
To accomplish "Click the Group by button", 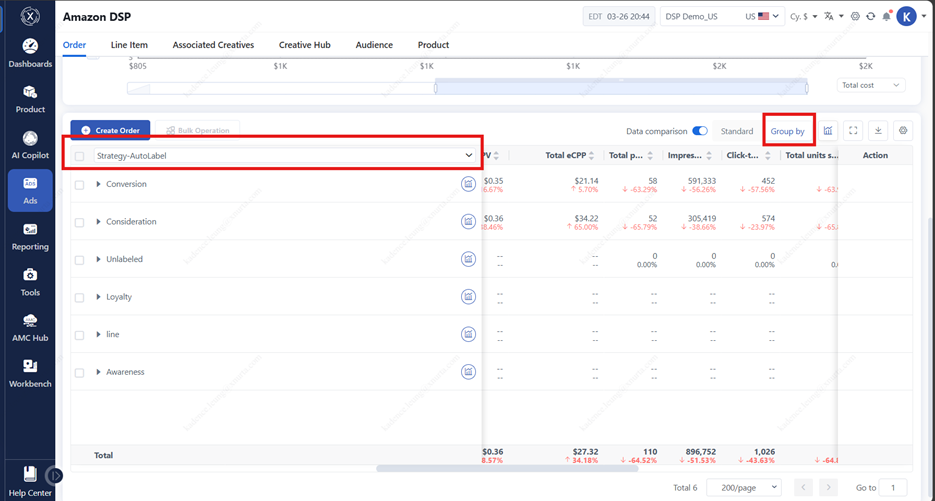I will pyautogui.click(x=787, y=131).
